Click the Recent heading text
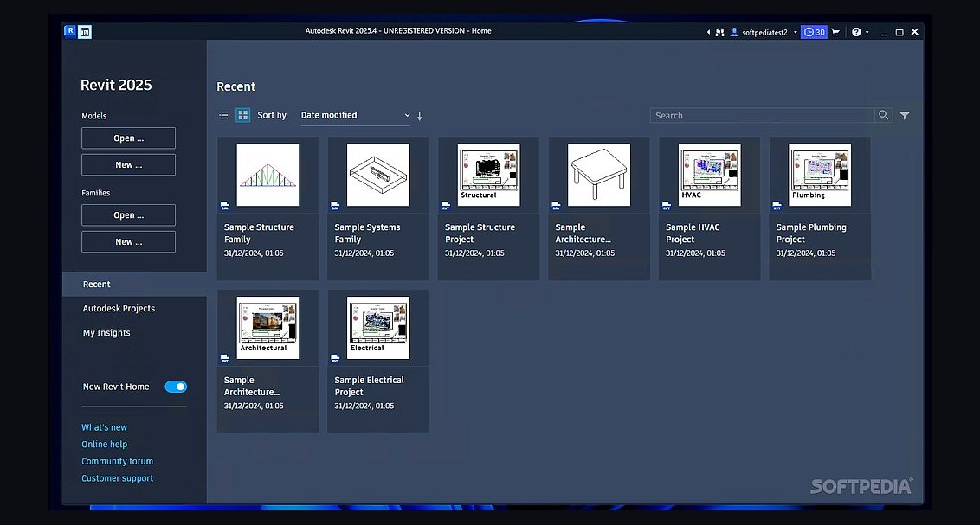The image size is (980, 525). tap(236, 86)
